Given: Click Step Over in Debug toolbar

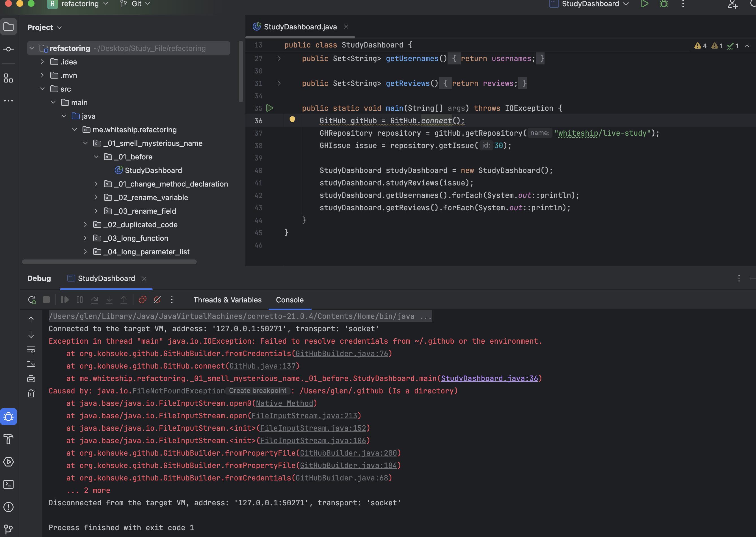Looking at the screenshot, I should pyautogui.click(x=94, y=300).
